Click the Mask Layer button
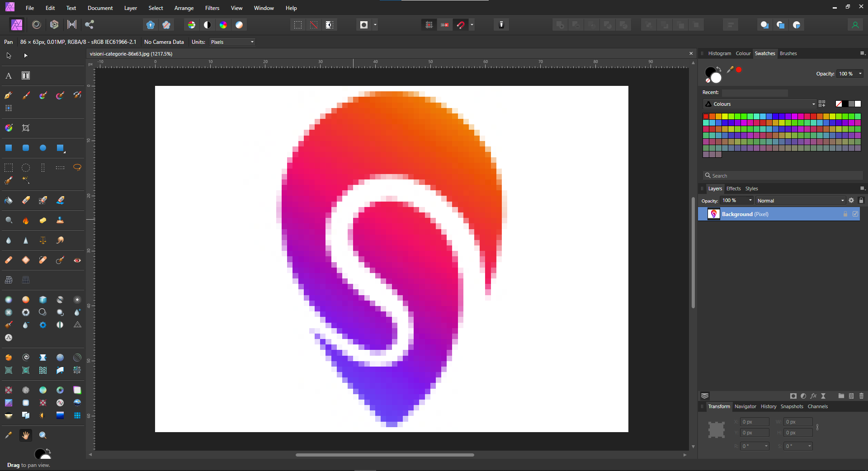This screenshot has width=868, height=471. point(793,396)
